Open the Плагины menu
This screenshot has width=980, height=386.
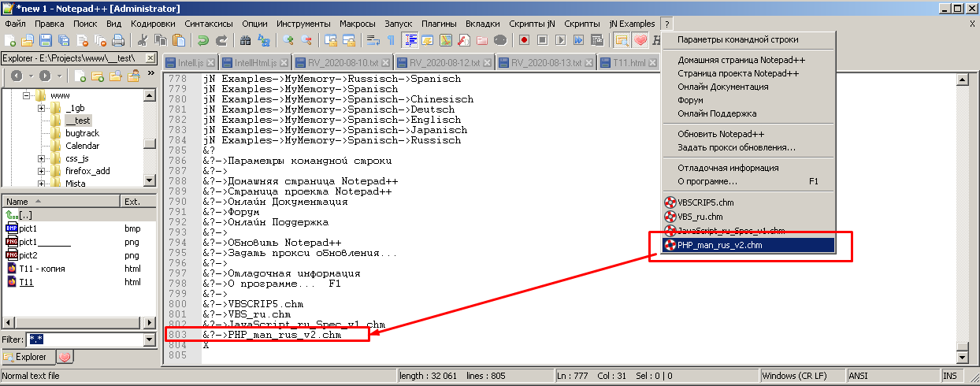(439, 24)
